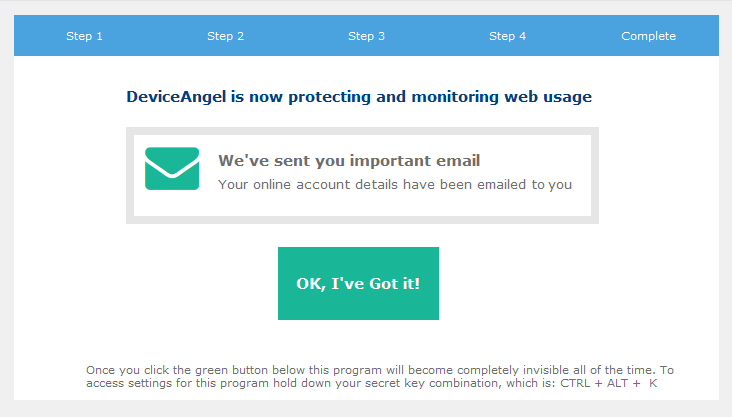732x417 pixels.
Task: Click blue bar between Step 4 and Complete
Action: pyautogui.click(x=573, y=36)
